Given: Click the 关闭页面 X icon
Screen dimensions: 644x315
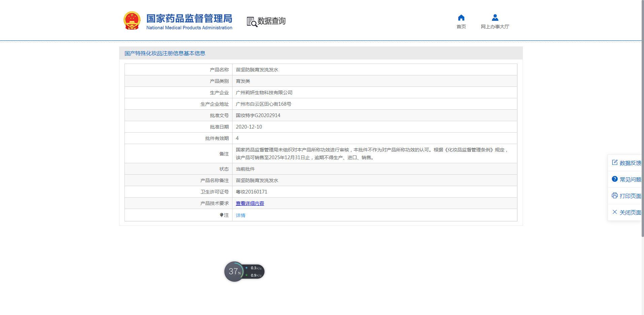Looking at the screenshot, I should tap(615, 212).
